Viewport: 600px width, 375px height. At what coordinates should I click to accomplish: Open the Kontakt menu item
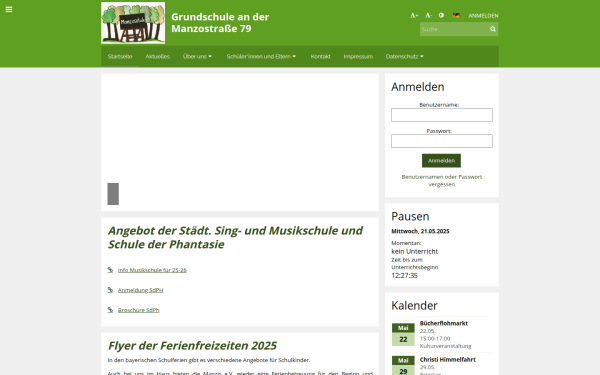(x=320, y=56)
